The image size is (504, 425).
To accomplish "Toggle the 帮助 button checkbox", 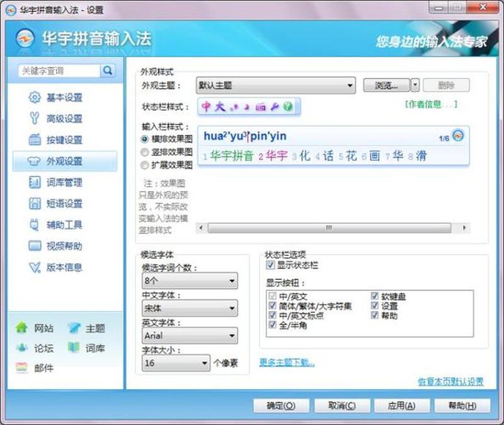I will [374, 315].
